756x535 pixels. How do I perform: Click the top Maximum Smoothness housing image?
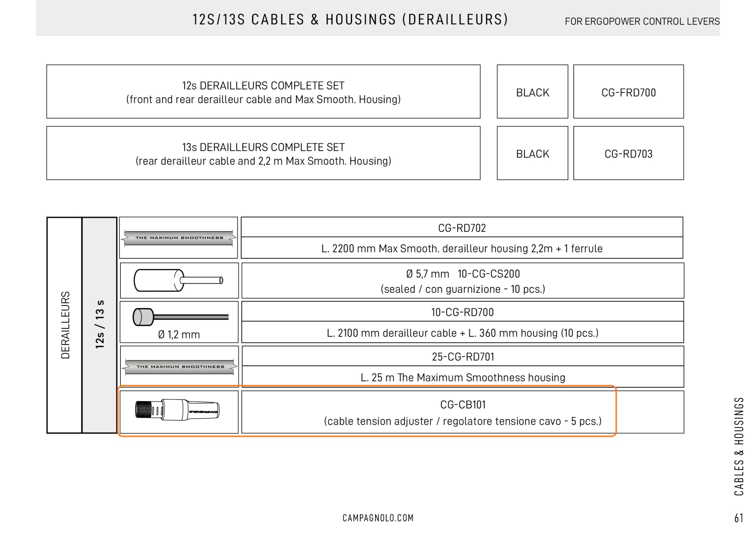(179, 238)
